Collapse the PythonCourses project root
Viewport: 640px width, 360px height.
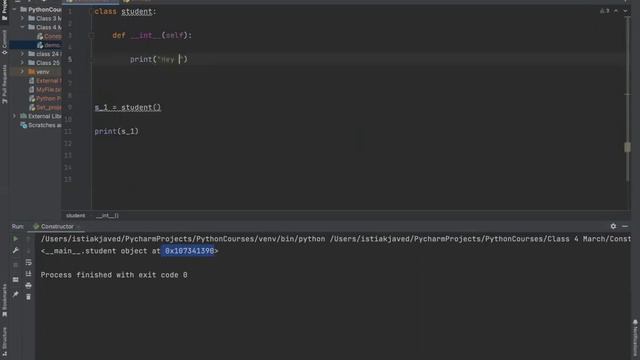coord(15,9)
